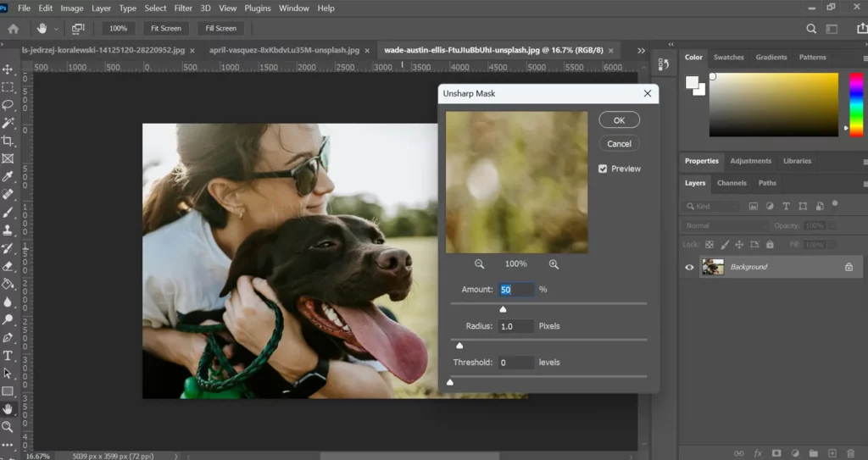Select the Rectangle shape tool
868x460 pixels.
(x=8, y=391)
